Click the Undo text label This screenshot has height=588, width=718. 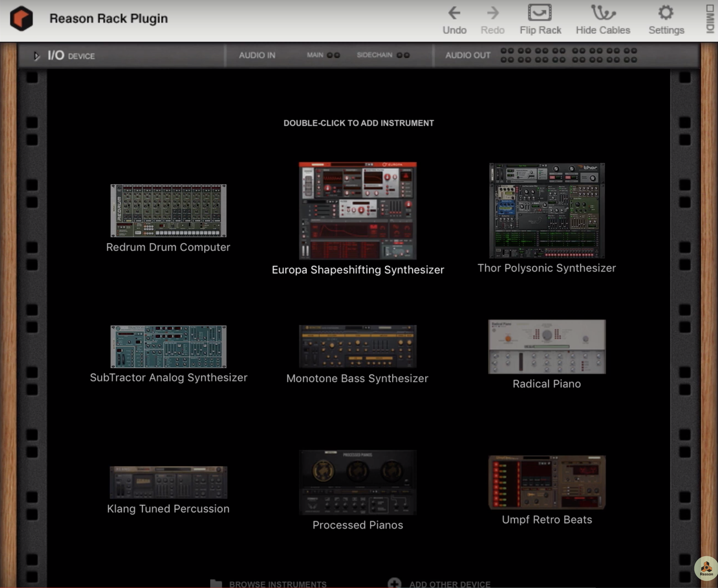(x=454, y=30)
